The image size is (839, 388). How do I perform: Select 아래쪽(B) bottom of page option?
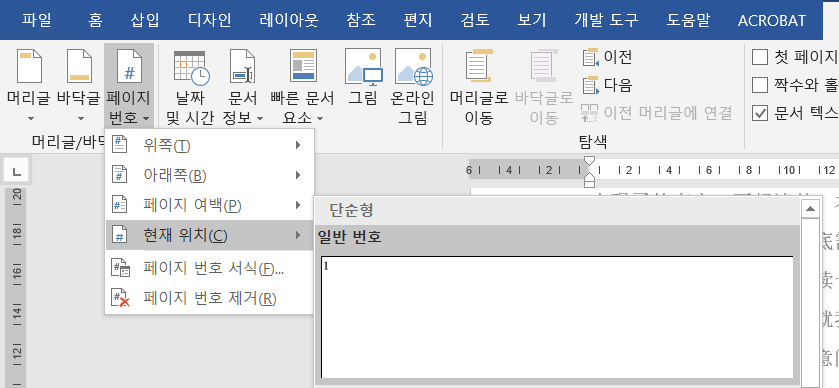click(x=209, y=175)
